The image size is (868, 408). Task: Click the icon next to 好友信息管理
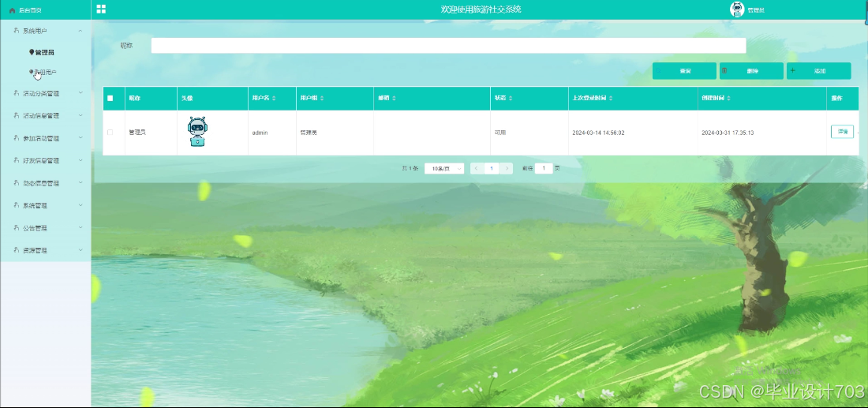(17, 160)
